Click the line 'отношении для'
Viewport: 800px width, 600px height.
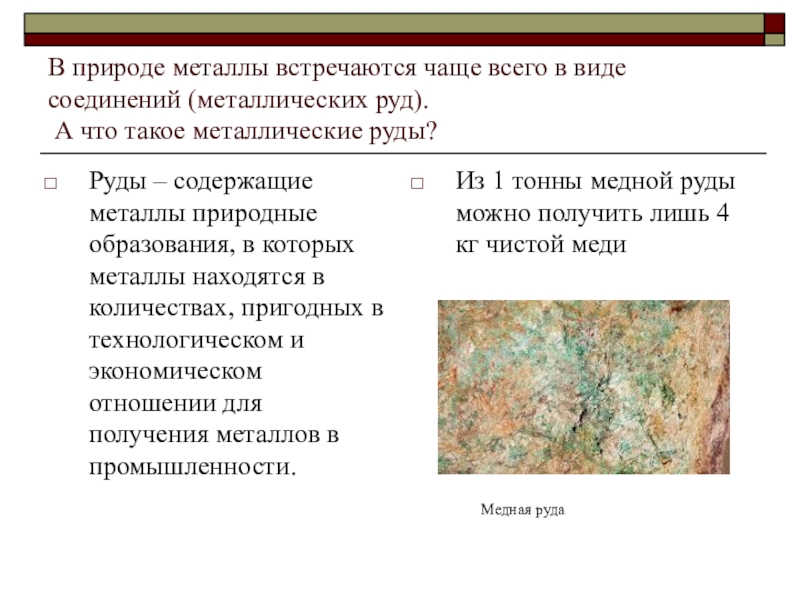coord(176,404)
